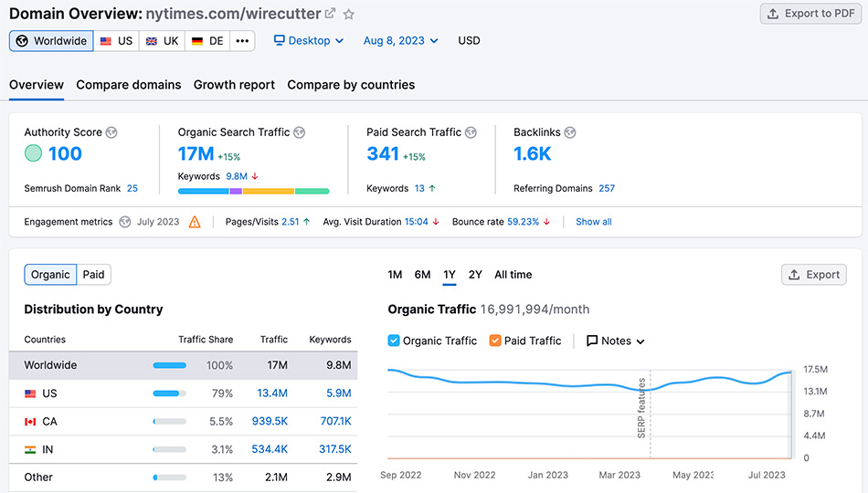Open IN traffic 534.4K link
The height and width of the screenshot is (493, 868).
click(270, 449)
